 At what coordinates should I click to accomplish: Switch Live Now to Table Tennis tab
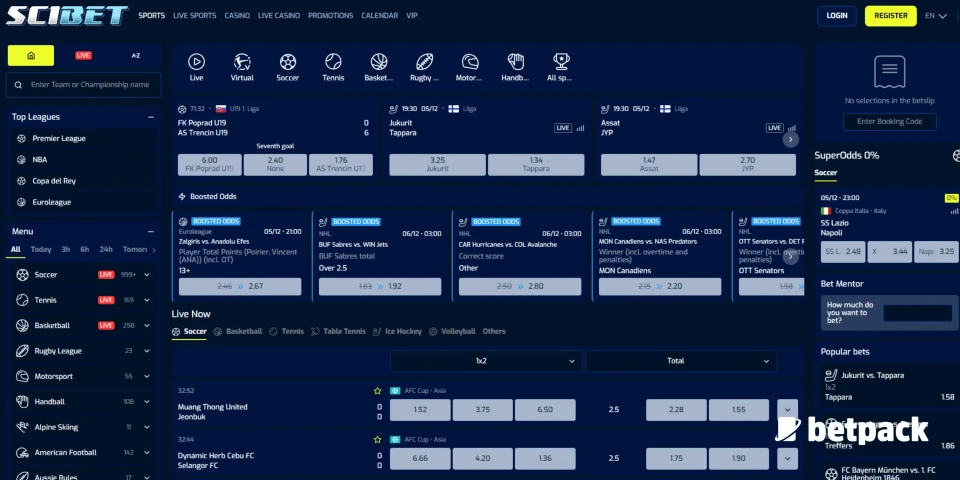pos(339,331)
